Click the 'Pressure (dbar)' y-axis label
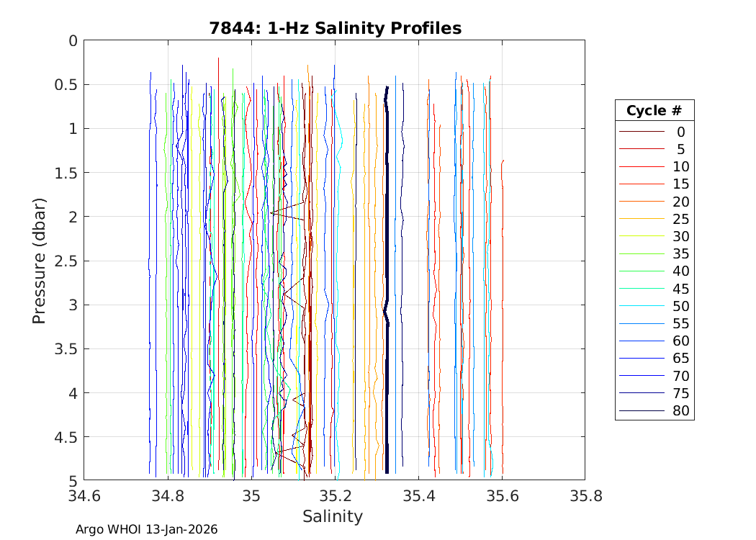756x540 pixels. (x=40, y=260)
